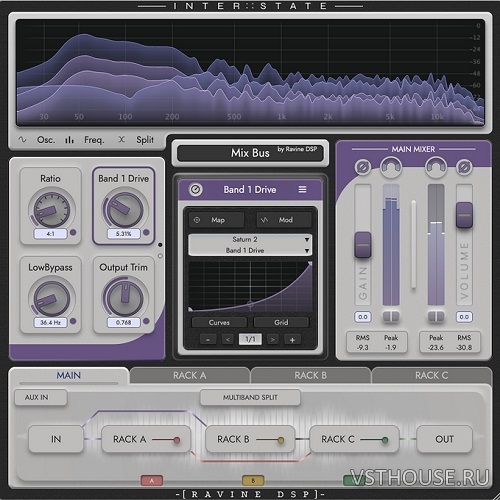This screenshot has width=500, height=500.
Task: Go to next curve page arrow
Action: [x=273, y=340]
